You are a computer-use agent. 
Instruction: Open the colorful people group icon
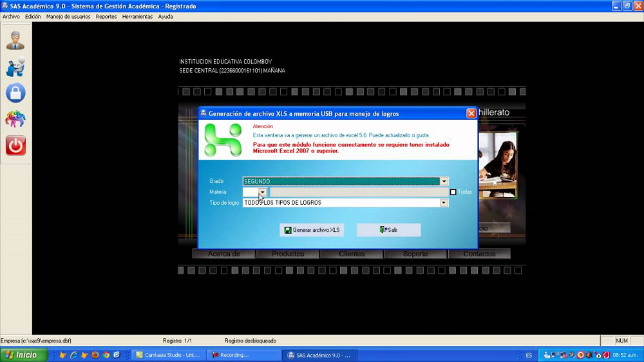coord(15,119)
